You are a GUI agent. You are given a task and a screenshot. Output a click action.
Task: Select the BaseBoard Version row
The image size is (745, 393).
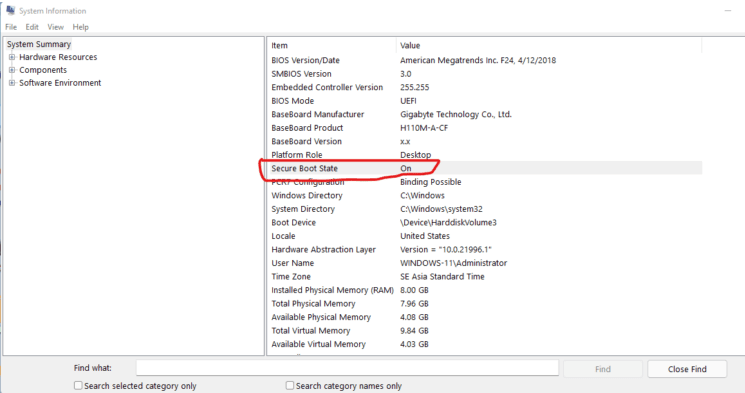click(x=485, y=142)
